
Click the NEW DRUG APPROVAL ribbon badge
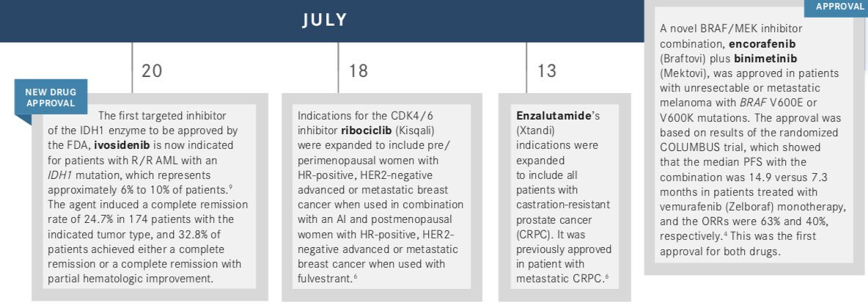tap(51, 97)
